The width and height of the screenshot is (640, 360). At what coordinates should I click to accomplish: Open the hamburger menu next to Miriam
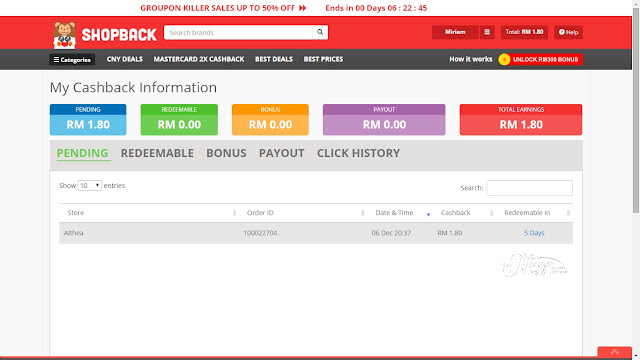point(487,32)
